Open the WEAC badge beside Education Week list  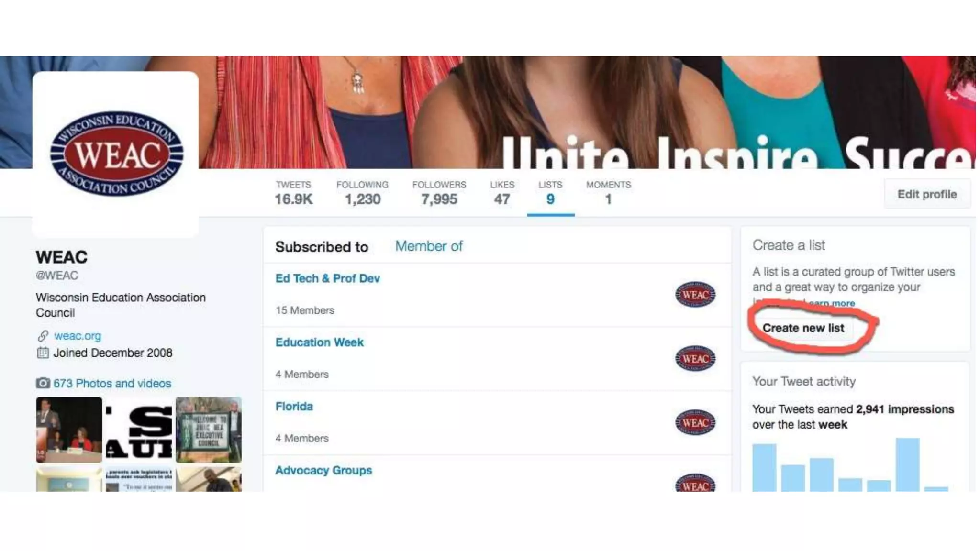click(x=695, y=358)
